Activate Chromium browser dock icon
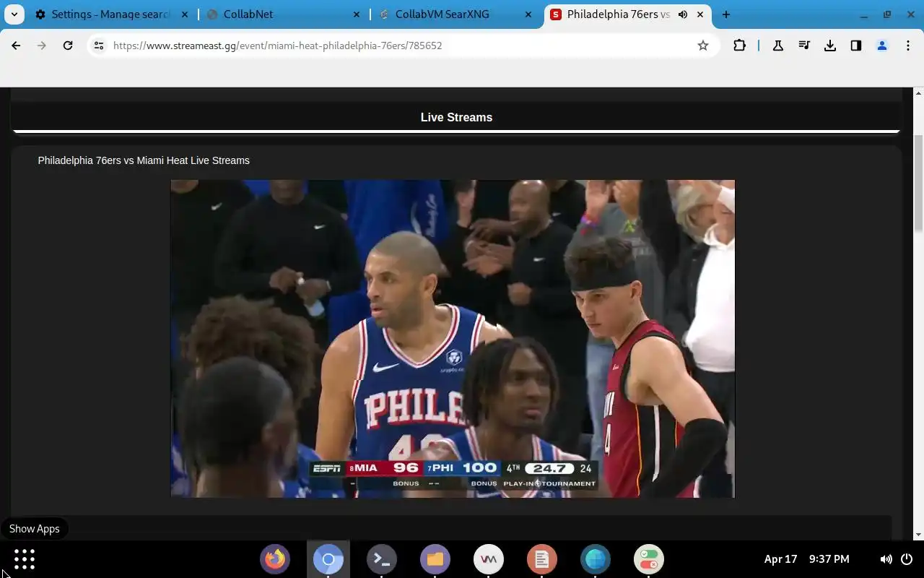 click(328, 559)
